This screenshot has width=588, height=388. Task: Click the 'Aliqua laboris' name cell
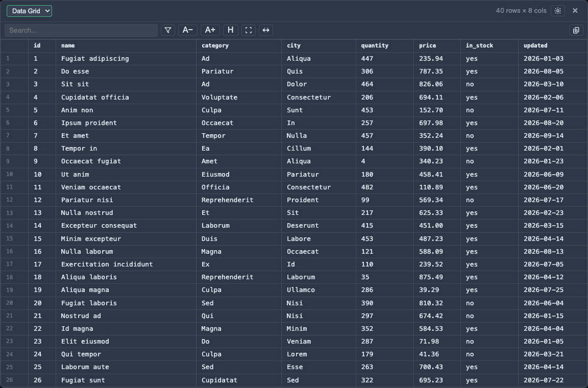tap(126, 277)
